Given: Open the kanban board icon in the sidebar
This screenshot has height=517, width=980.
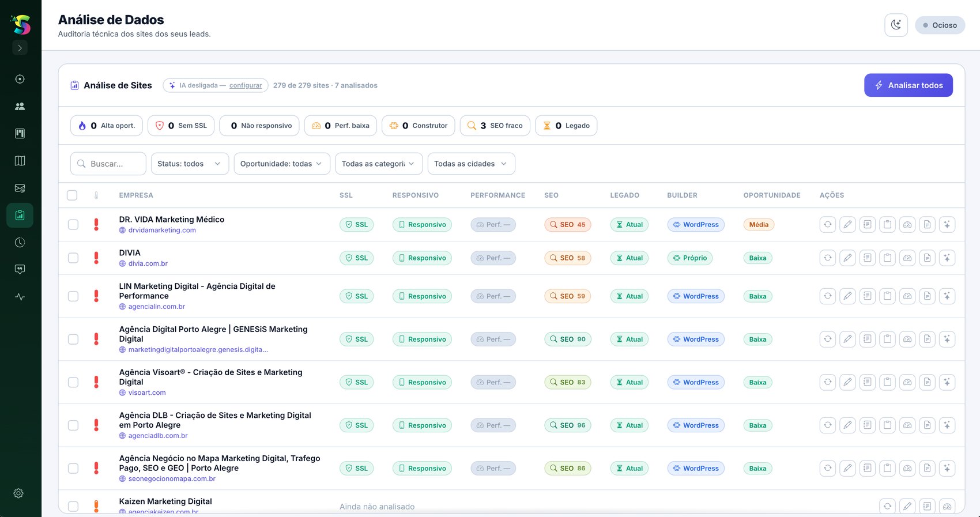Looking at the screenshot, I should (x=20, y=133).
